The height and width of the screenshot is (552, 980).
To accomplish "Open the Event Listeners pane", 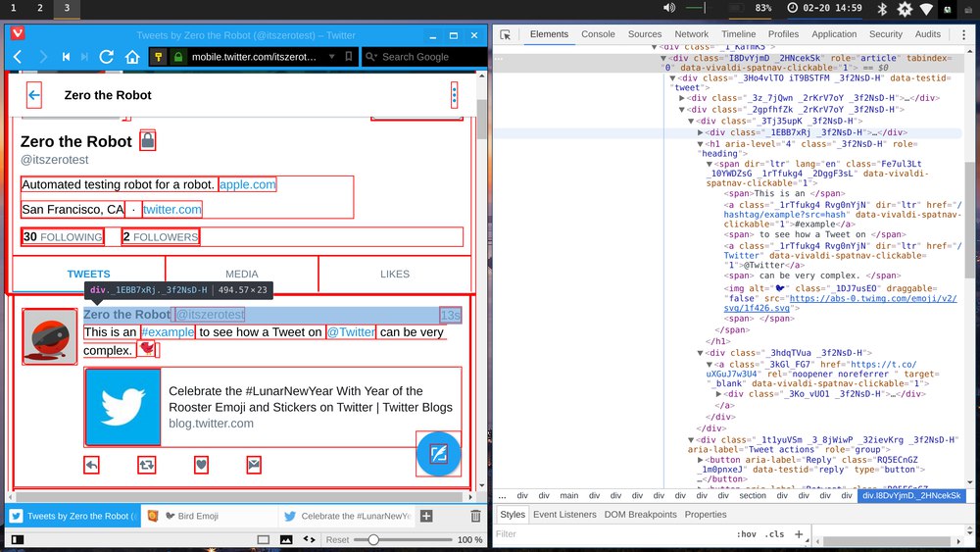I will 564,515.
